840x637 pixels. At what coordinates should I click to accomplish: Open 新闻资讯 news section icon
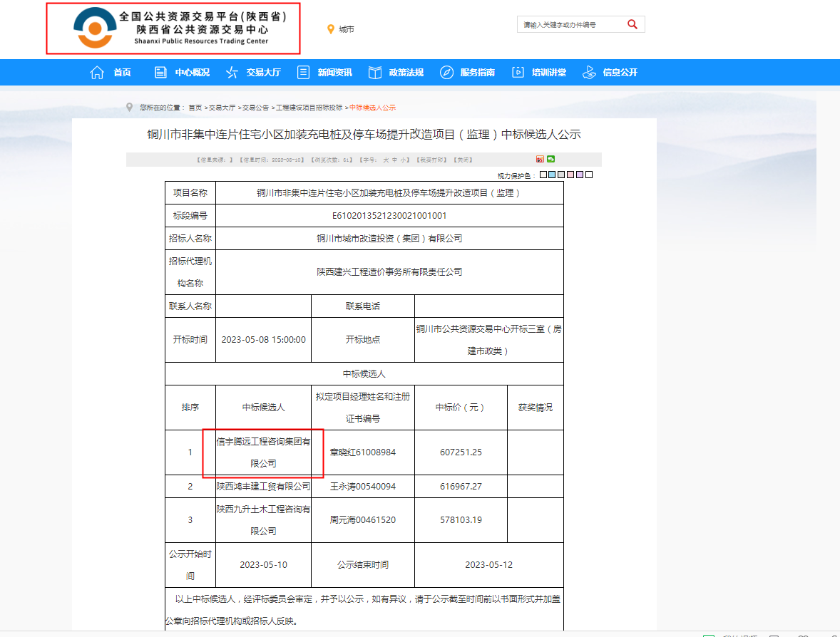tap(304, 71)
